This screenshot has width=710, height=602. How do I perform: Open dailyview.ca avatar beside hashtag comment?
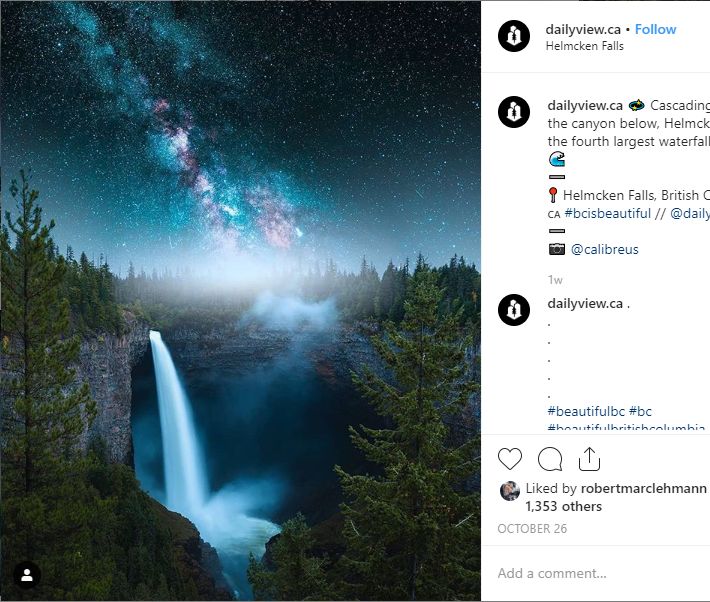(x=514, y=310)
